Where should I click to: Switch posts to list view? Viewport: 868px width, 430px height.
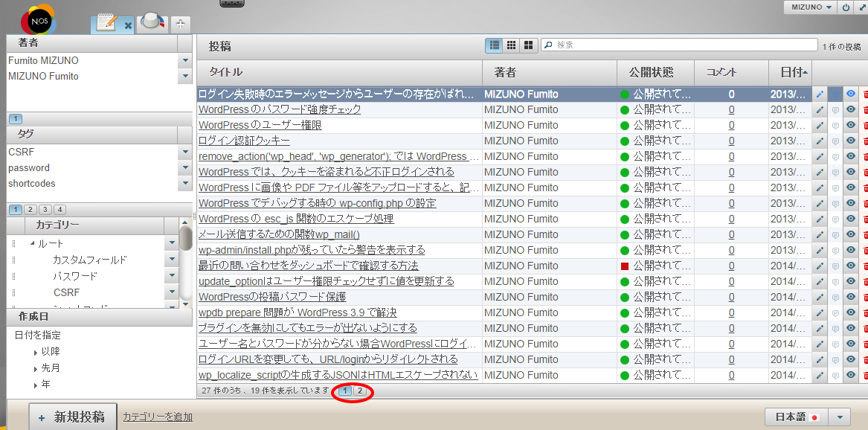495,45
